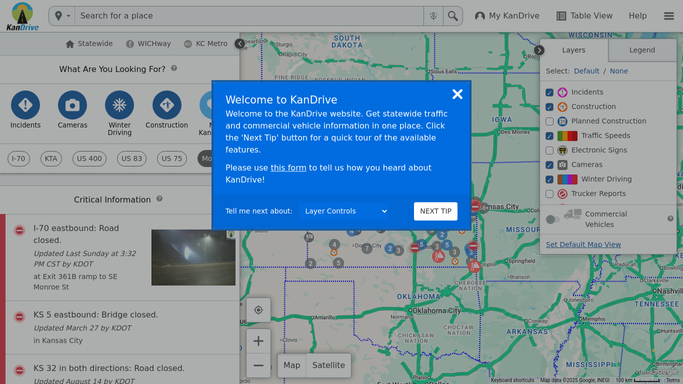Collapse the left side panel arrow
The height and width of the screenshot is (384, 683).
click(x=240, y=44)
